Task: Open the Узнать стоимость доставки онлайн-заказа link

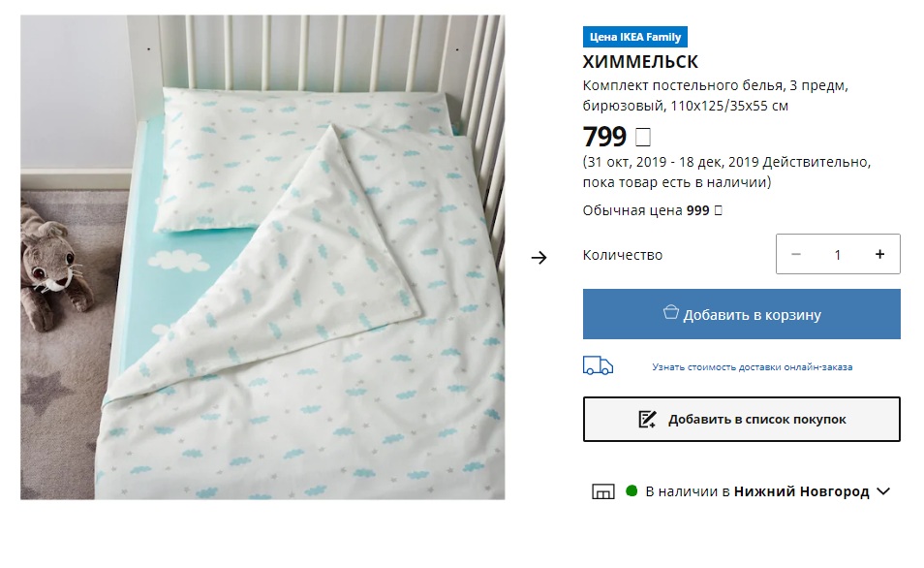Action: 752,367
